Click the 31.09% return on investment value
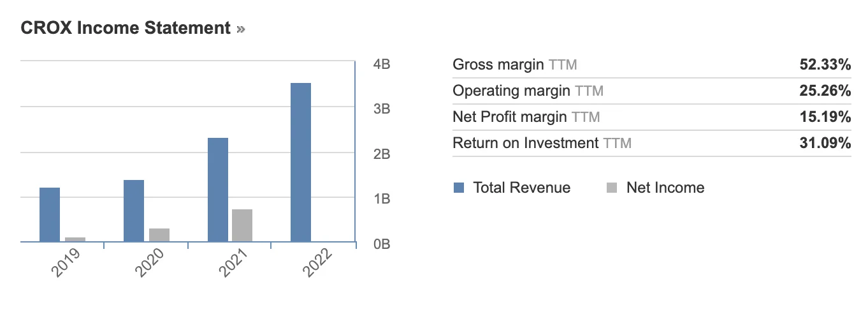The width and height of the screenshot is (868, 314). (x=825, y=143)
